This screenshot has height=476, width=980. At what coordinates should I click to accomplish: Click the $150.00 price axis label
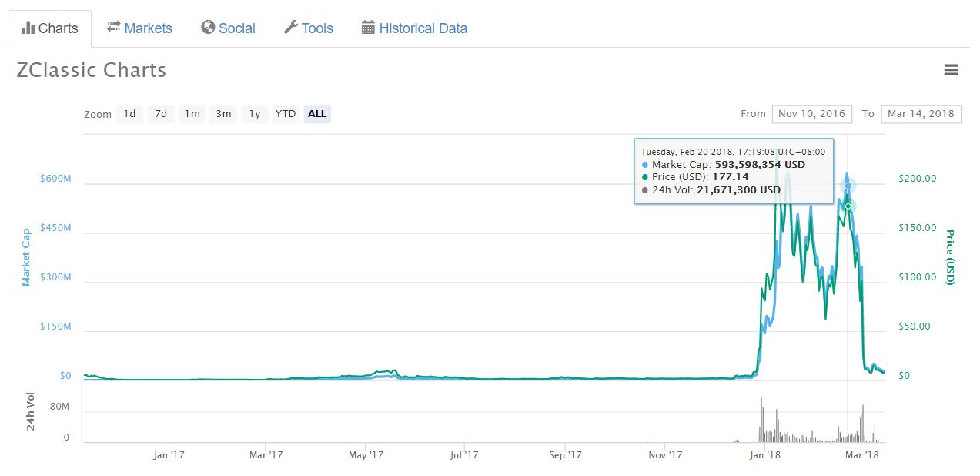pyautogui.click(x=918, y=228)
